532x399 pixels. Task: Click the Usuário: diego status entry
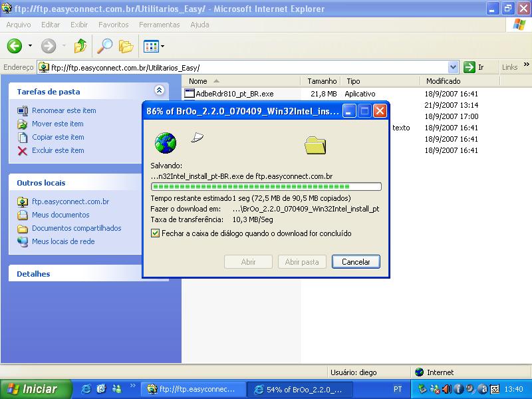coord(354,372)
